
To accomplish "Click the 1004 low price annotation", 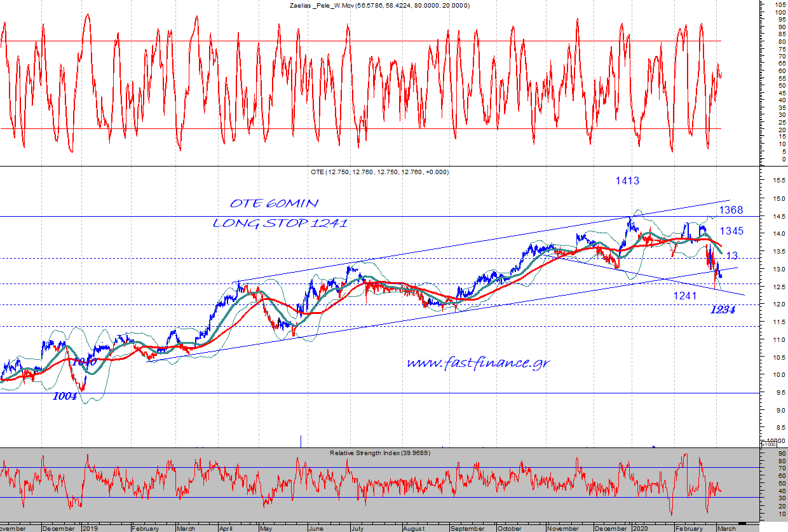I will 64,396.
